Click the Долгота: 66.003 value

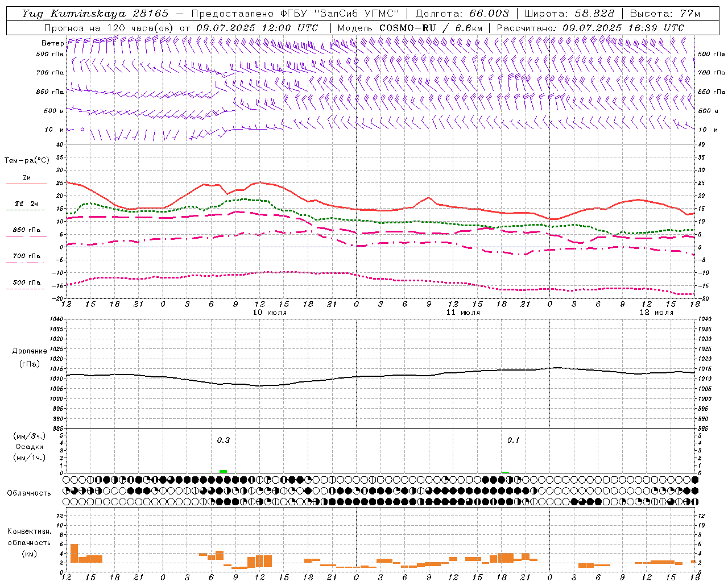(x=462, y=14)
